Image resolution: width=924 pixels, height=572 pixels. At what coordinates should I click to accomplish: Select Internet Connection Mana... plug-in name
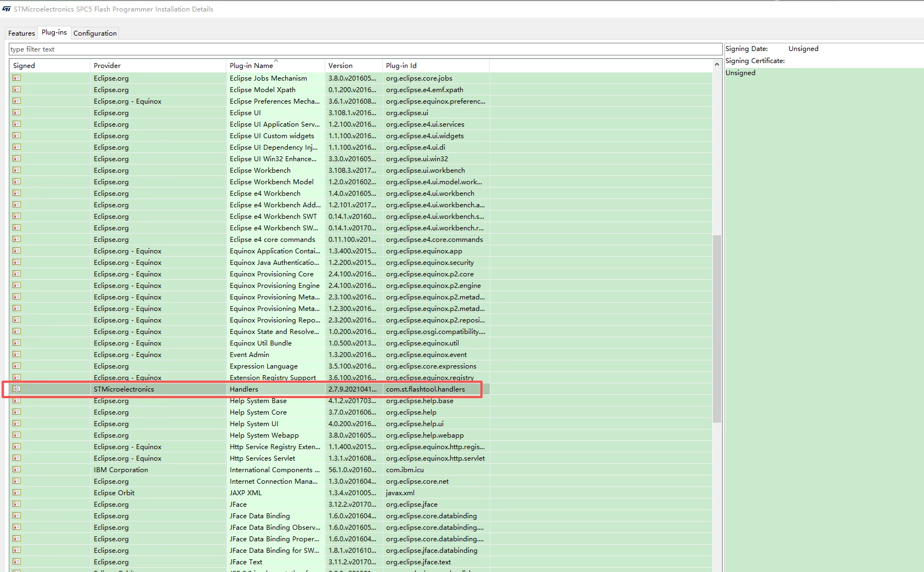(x=274, y=481)
